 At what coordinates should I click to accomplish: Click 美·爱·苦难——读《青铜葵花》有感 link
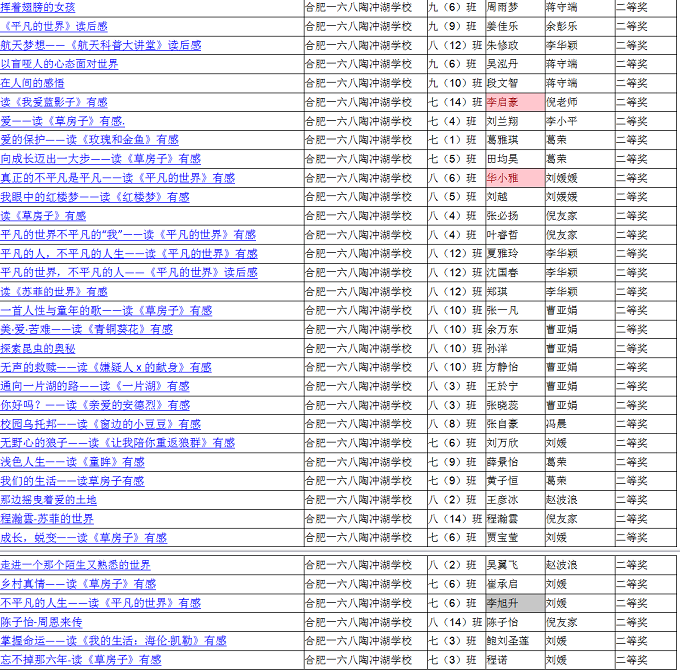pos(86,329)
